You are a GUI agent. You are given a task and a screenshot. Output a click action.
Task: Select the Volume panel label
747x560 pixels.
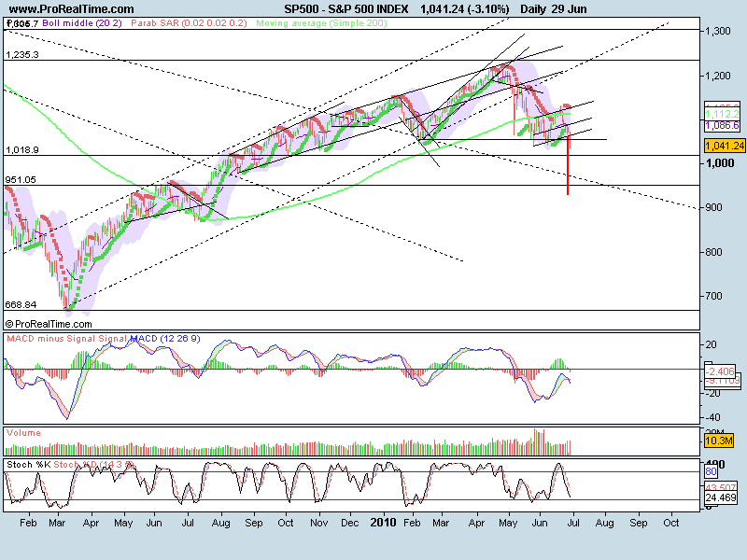coord(24,433)
